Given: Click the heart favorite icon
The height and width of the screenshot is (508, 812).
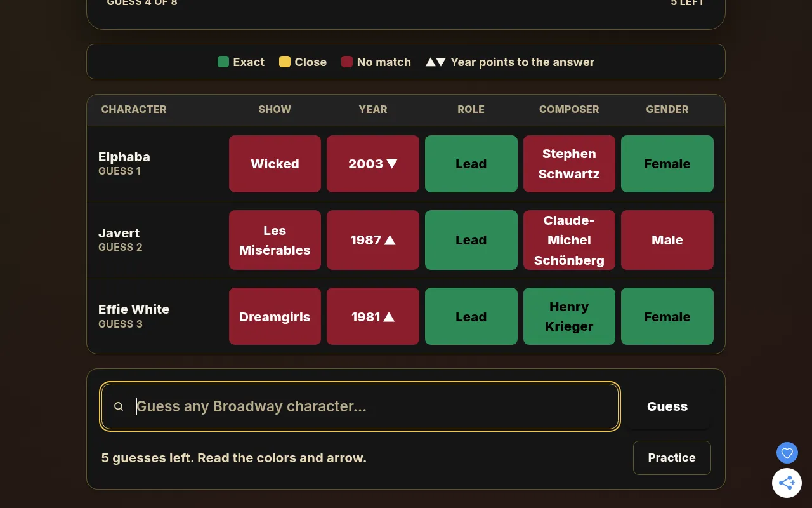Looking at the screenshot, I should click(x=787, y=453).
